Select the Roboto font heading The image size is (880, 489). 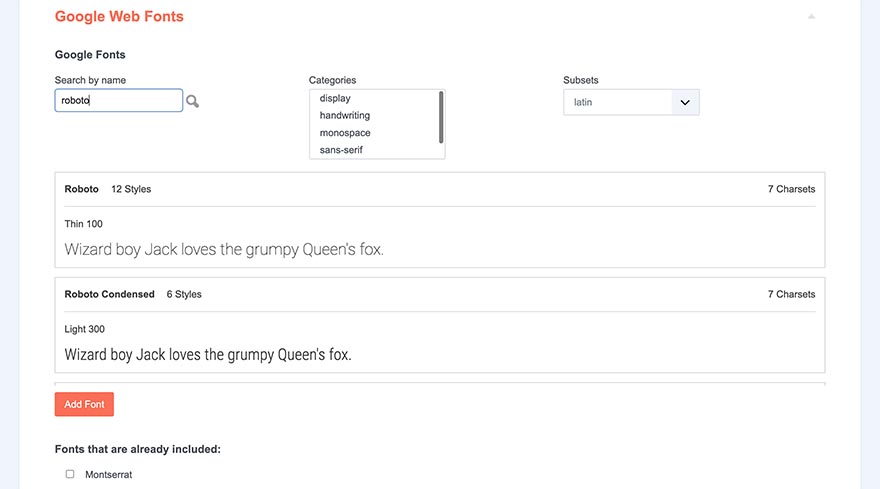(x=81, y=189)
